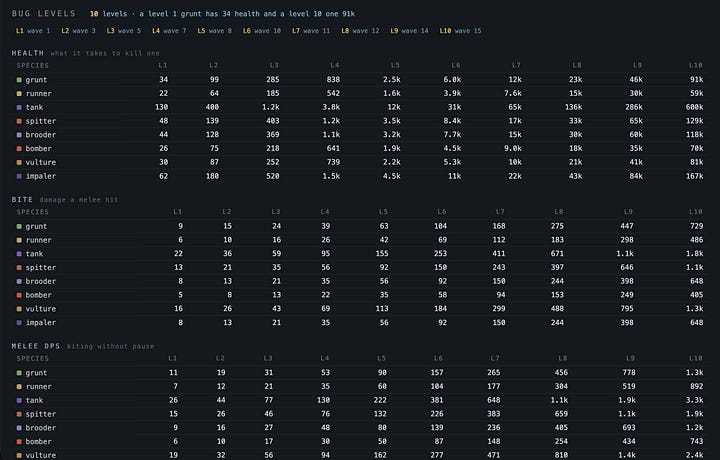This screenshot has width=720, height=460.
Task: Click the MELEE DPS section heading
Action: click(36, 346)
